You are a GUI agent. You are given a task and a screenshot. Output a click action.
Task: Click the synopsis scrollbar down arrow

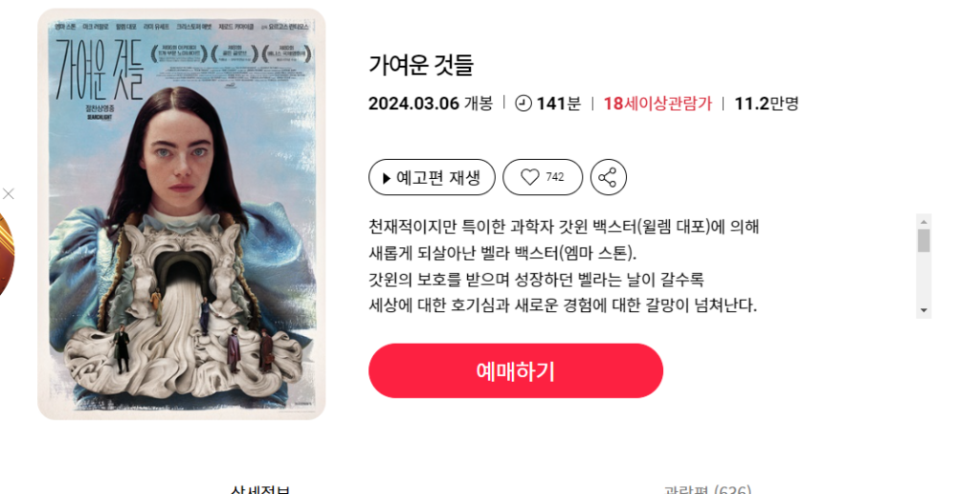point(924,310)
